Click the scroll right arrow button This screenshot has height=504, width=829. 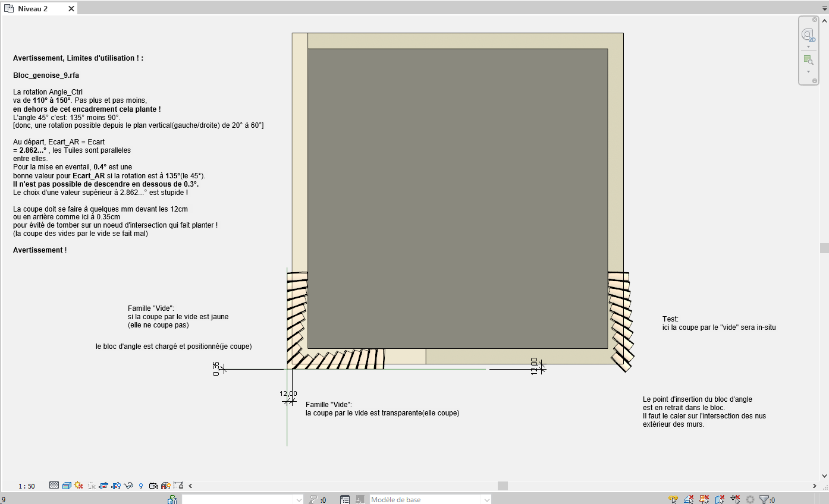click(815, 486)
